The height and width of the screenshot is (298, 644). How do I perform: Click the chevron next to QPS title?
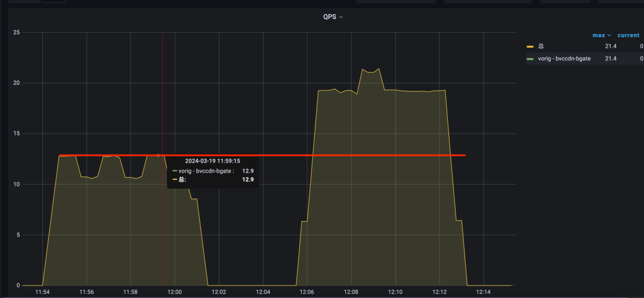coord(341,17)
